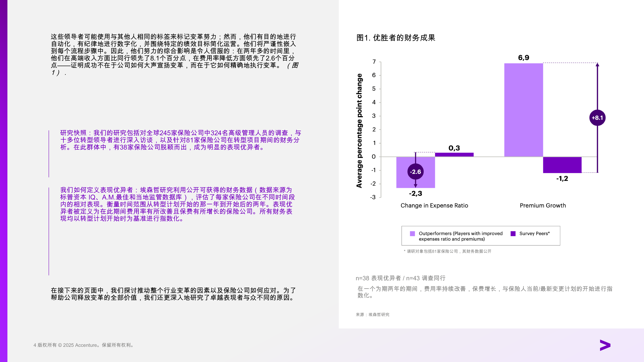
Task: Select the -1,2 Survey Peers premium bar
Action: (562, 165)
